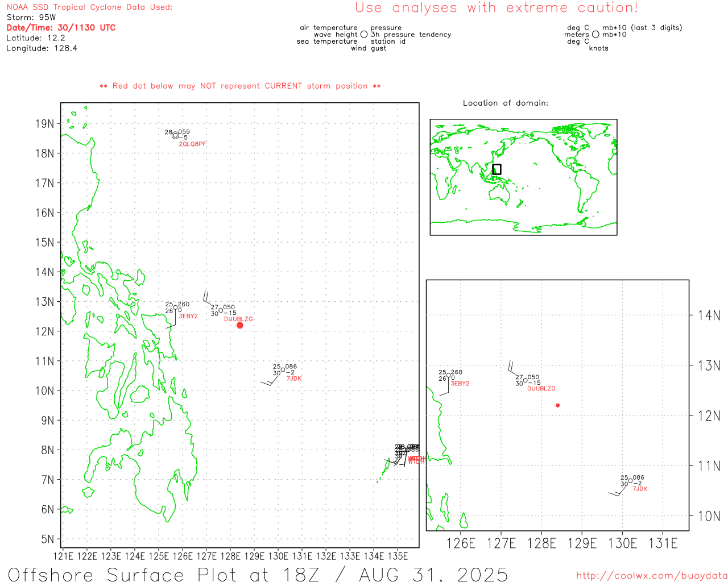
Task: Click wind barb of station 7JDK in inset map
Action: coord(617,491)
